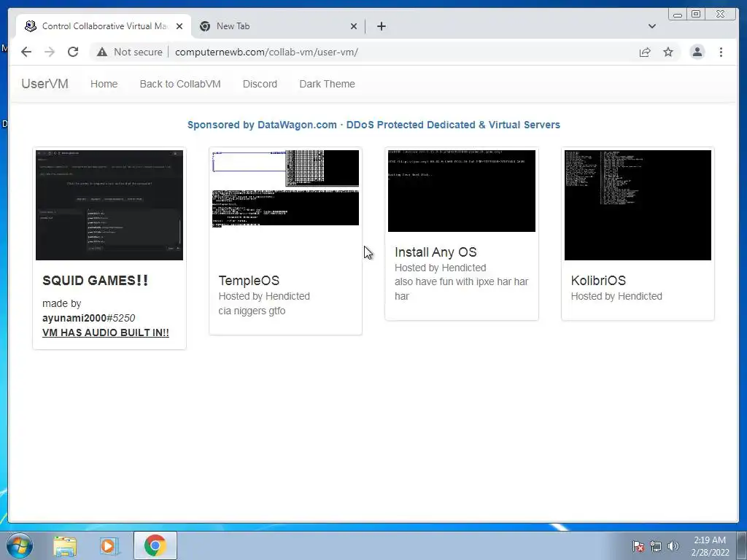Open a new tab with the plus button
The width and height of the screenshot is (747, 560).
click(381, 26)
